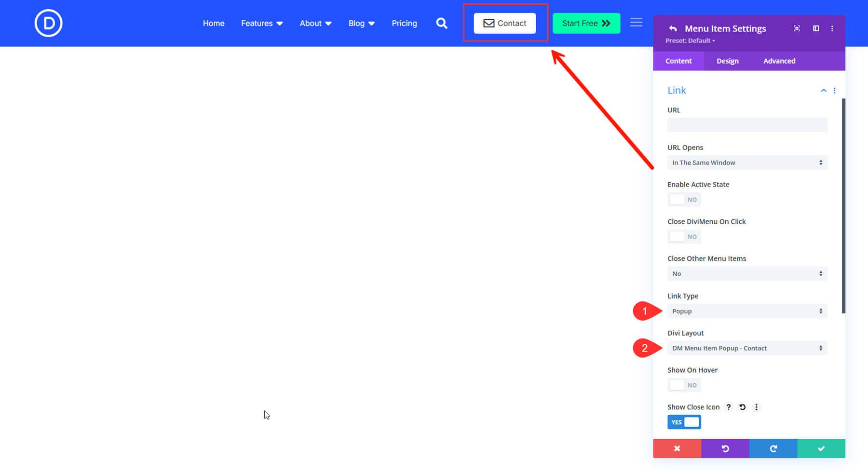The height and width of the screenshot is (472, 868).
Task: Turn off the Show Close Icon toggle
Action: tap(684, 422)
